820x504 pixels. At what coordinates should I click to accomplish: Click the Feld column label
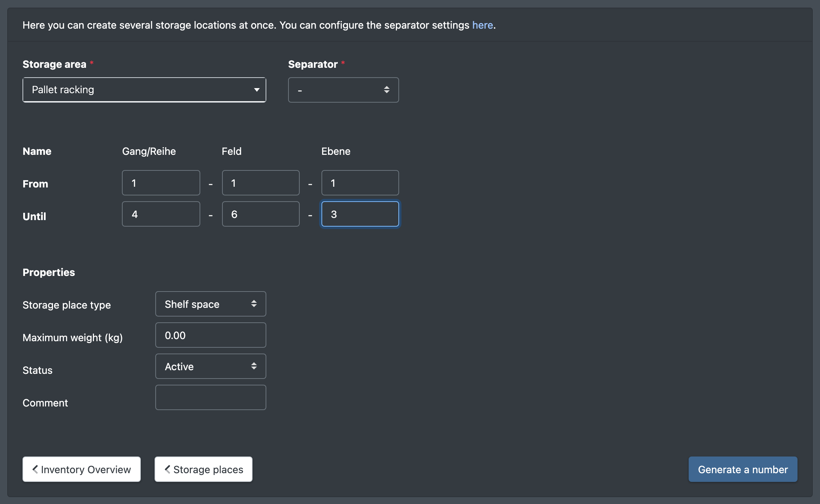click(231, 151)
